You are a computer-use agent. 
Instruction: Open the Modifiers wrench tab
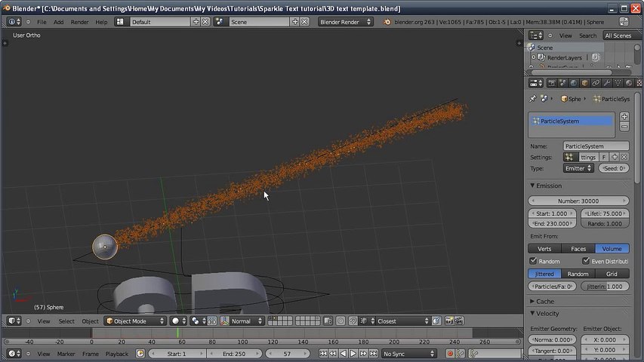[x=607, y=83]
